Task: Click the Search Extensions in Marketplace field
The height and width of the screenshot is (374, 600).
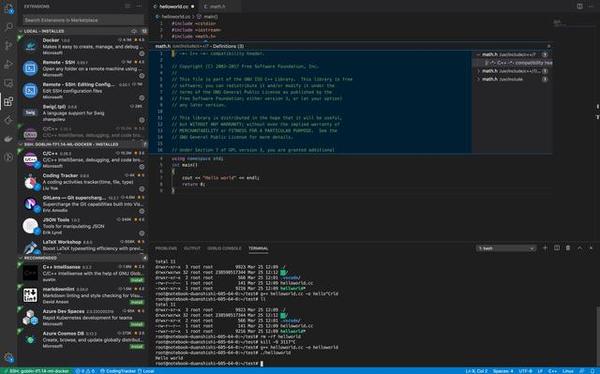Action: [83, 20]
